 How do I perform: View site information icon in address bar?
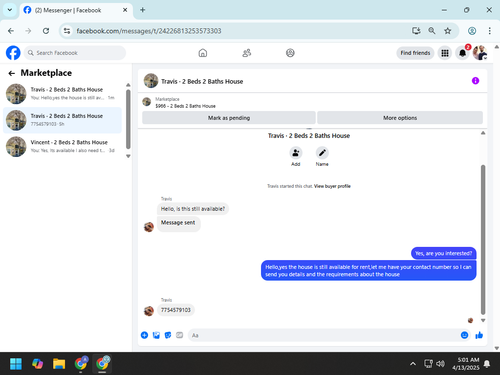[67, 31]
